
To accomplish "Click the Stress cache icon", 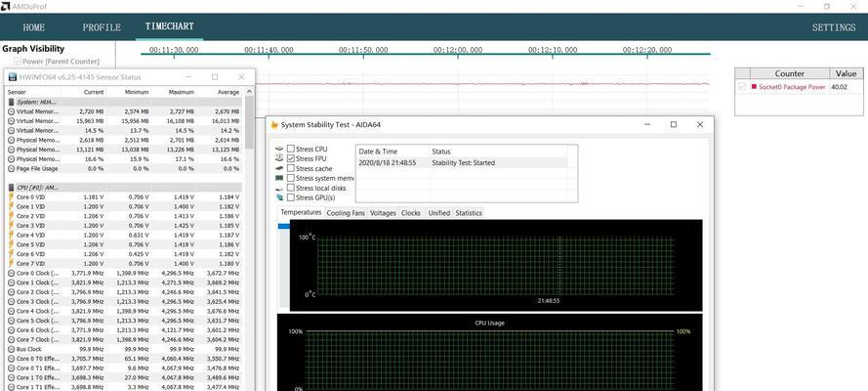I will click(279, 168).
